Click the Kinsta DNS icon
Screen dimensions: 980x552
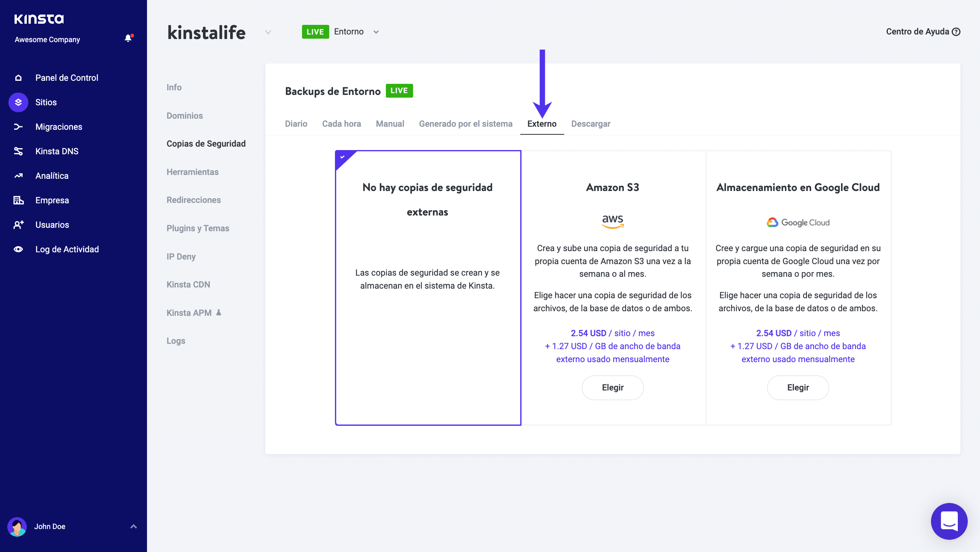pyautogui.click(x=18, y=152)
